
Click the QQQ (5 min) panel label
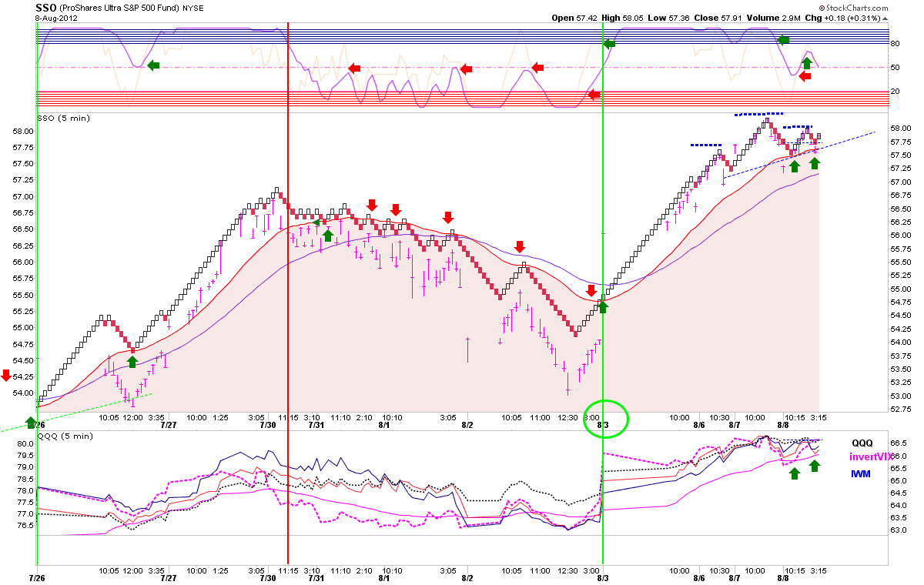pos(59,436)
